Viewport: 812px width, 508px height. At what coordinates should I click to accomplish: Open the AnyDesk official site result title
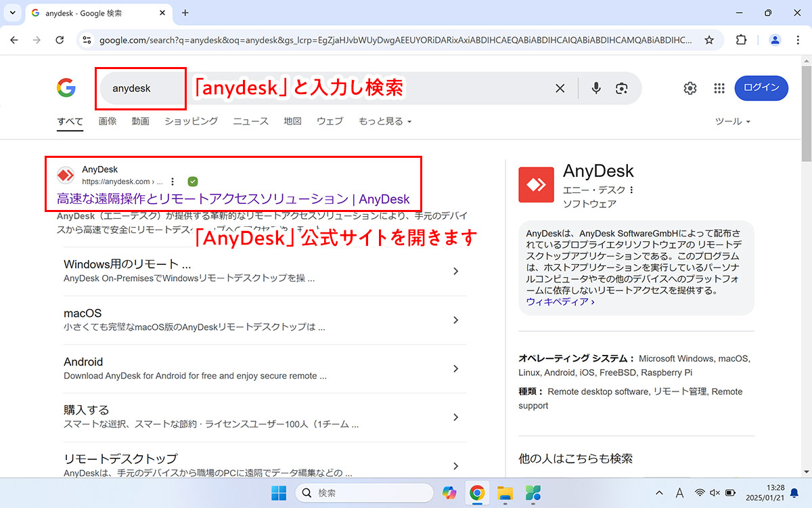tap(233, 199)
